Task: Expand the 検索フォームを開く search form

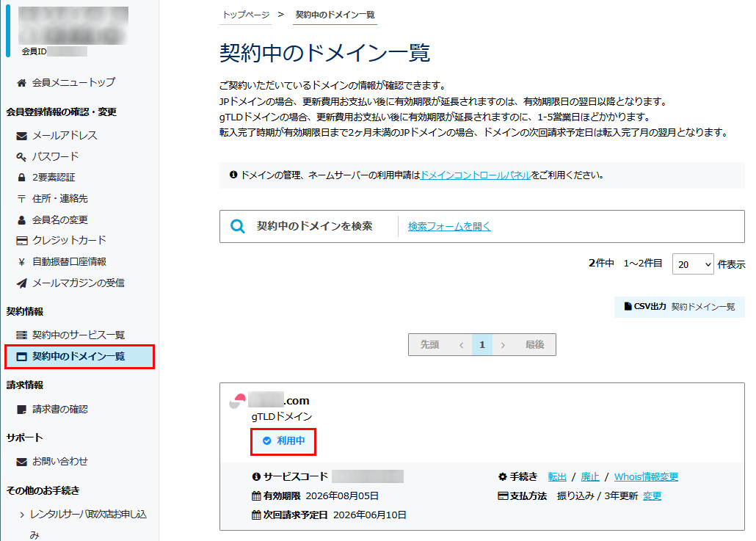Action: click(x=449, y=227)
